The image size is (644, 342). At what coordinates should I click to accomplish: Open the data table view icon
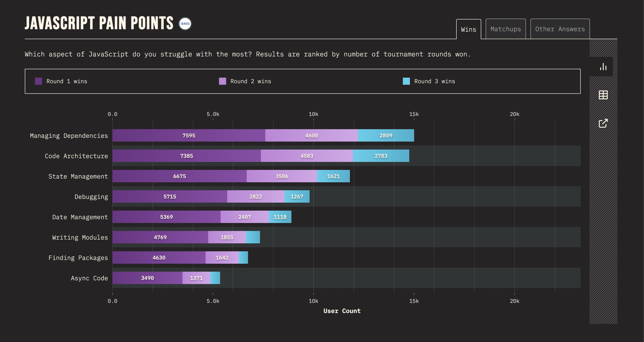pyautogui.click(x=603, y=95)
